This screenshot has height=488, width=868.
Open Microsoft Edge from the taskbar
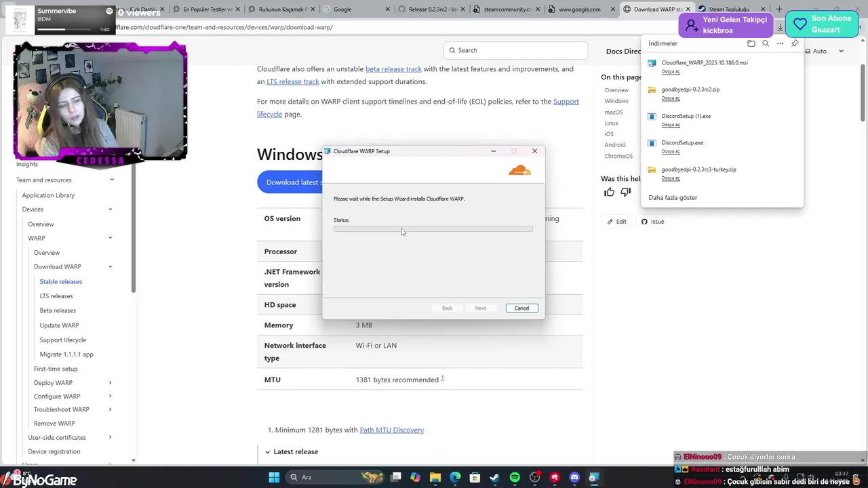[455, 477]
